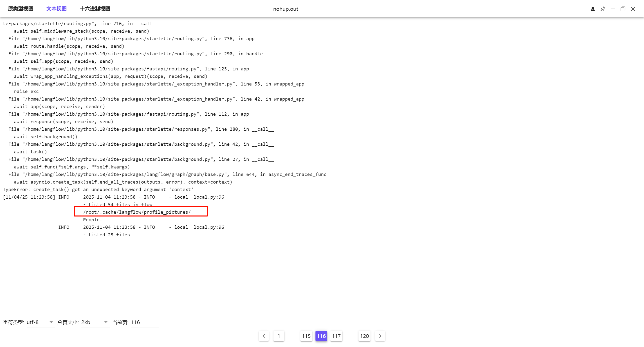Jump to last page 120
644x347 pixels.
(x=364, y=336)
